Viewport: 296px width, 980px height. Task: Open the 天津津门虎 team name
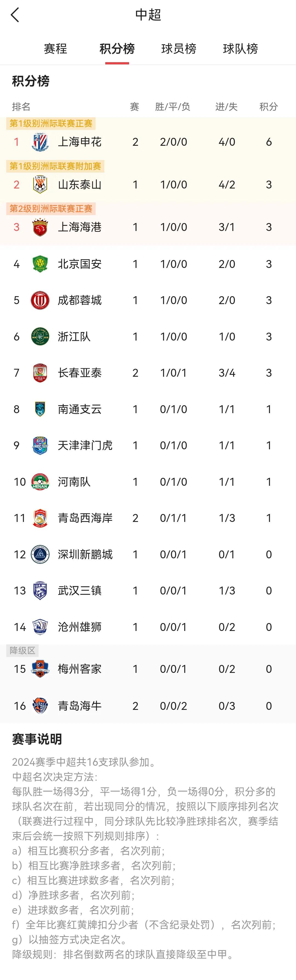[x=85, y=445]
